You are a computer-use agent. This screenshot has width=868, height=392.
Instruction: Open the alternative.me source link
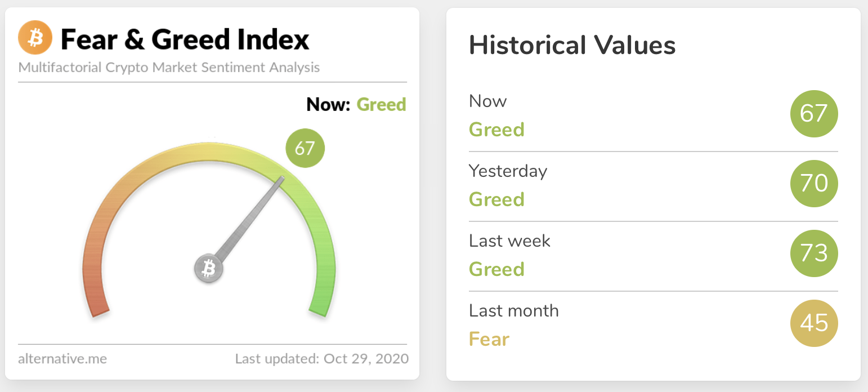click(x=62, y=358)
